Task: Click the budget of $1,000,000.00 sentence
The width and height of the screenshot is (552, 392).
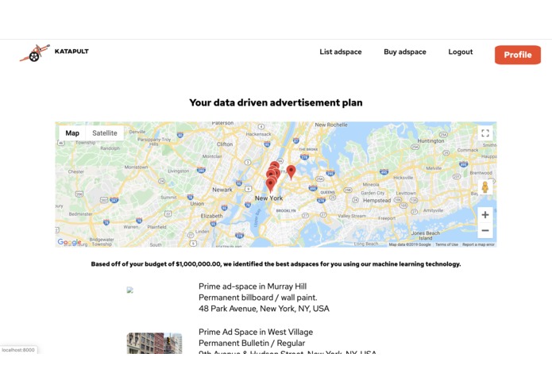Action: click(x=276, y=264)
